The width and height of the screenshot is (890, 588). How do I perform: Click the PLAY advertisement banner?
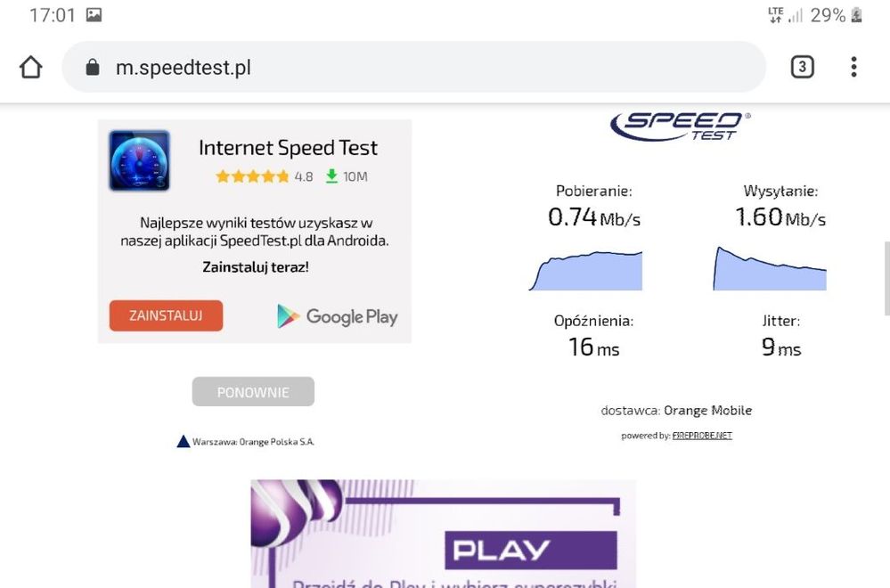(445, 535)
